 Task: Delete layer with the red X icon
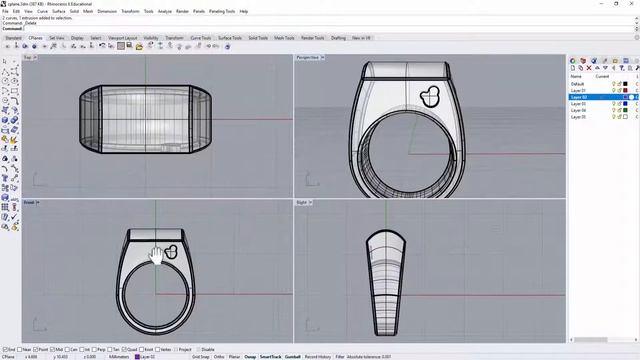589,68
